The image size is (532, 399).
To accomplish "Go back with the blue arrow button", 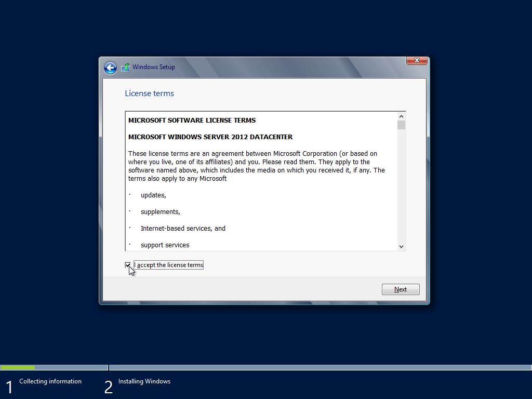I will click(x=110, y=68).
